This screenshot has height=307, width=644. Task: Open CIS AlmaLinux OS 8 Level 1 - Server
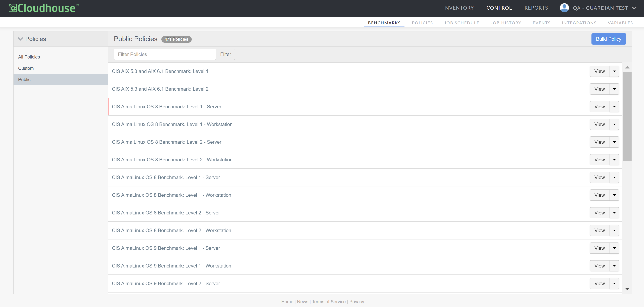[166, 177]
